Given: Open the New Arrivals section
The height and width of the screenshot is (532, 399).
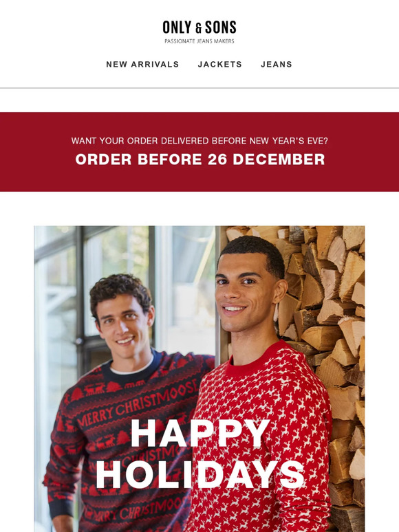Looking at the screenshot, I should [x=142, y=64].
